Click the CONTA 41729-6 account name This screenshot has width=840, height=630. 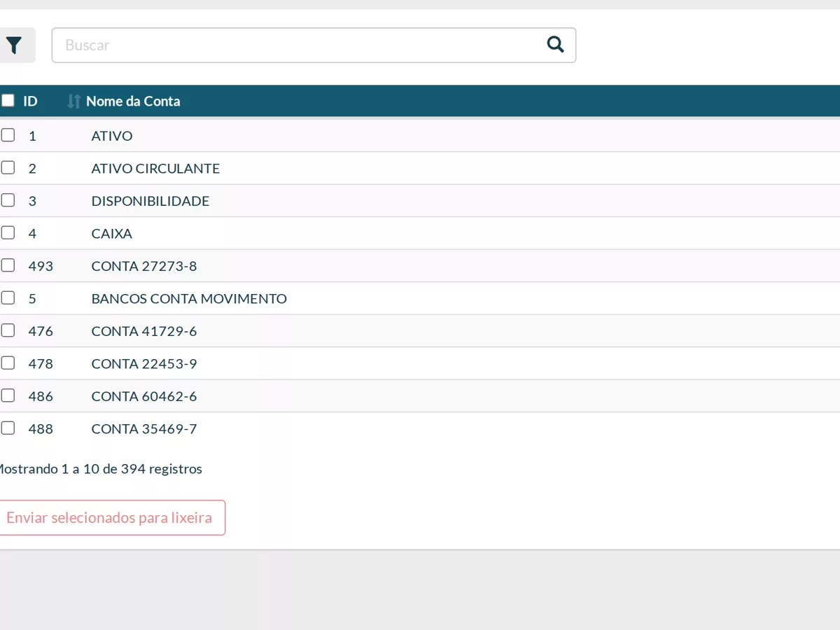(x=144, y=331)
